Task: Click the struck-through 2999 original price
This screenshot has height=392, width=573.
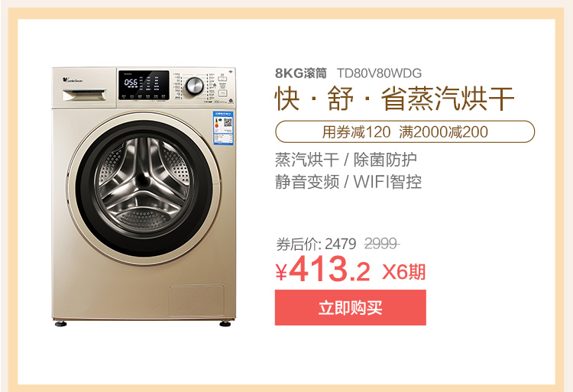Action: point(381,243)
